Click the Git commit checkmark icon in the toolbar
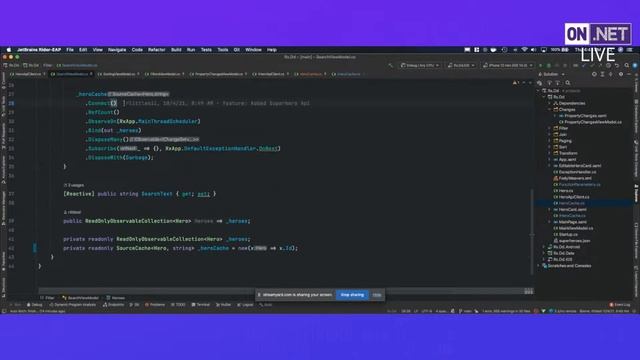 coord(592,65)
